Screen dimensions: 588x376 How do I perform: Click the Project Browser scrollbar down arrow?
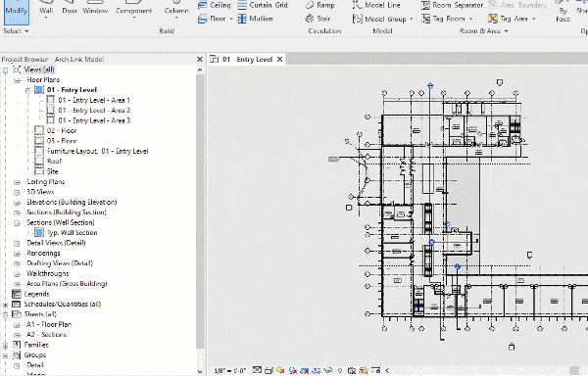[x=200, y=372]
